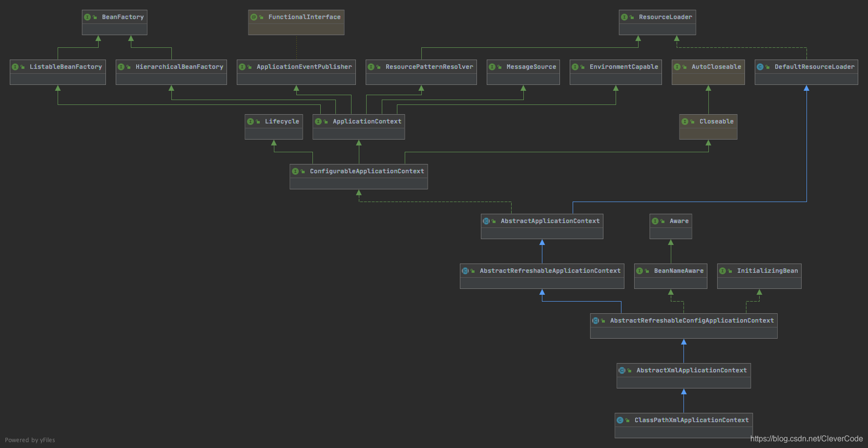Image resolution: width=868 pixels, height=448 pixels.
Task: Select the ResourceLoader node label
Action: (x=665, y=17)
